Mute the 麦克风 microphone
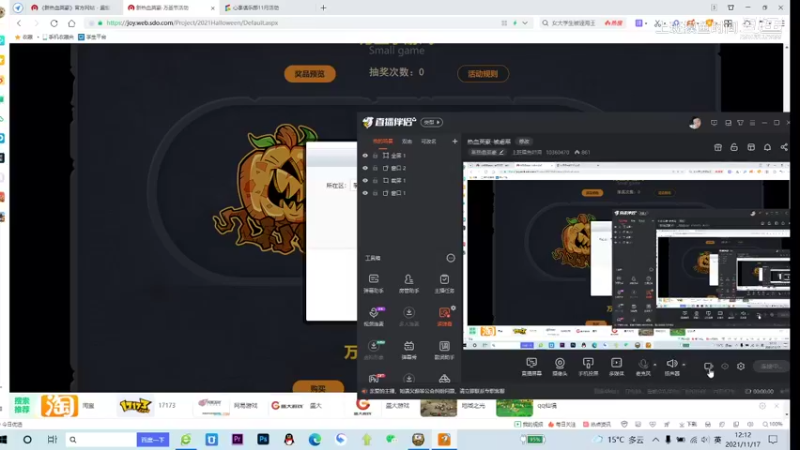The width and height of the screenshot is (800, 450). click(x=643, y=366)
